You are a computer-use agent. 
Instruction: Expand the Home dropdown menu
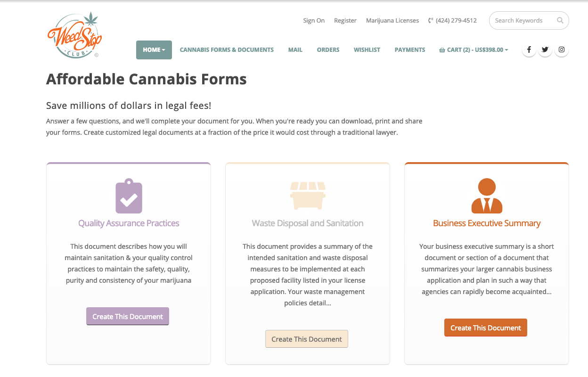[154, 50]
